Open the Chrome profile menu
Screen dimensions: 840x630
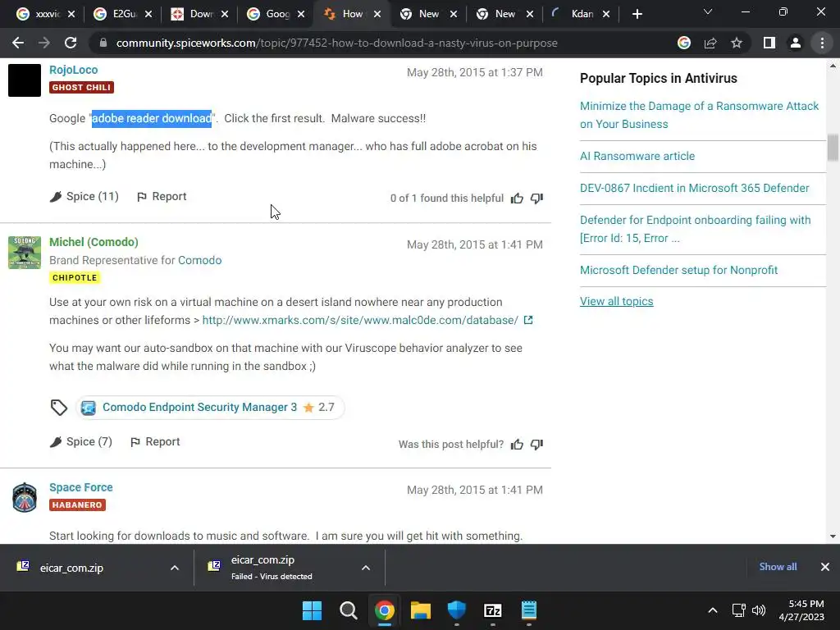796,43
